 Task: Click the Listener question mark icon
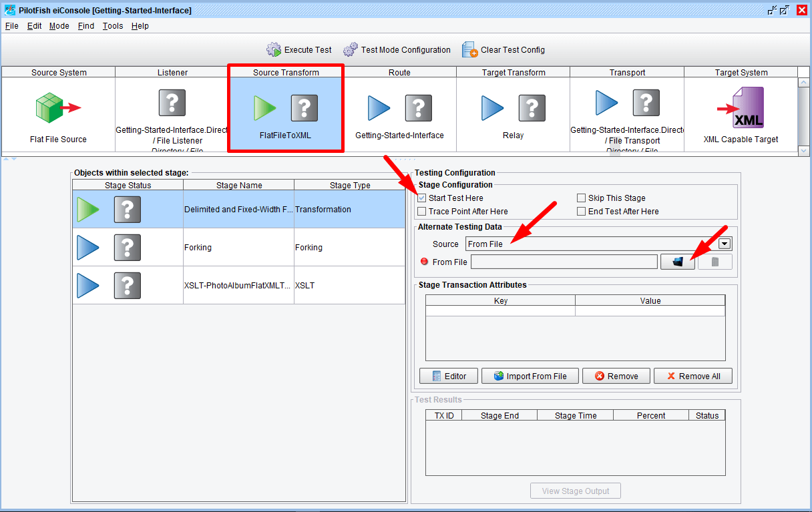172,103
